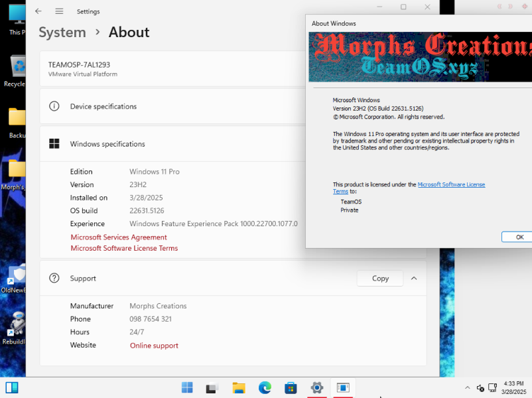532x398 pixels.
Task: Select the OS build value "22631.5126"
Action: [147, 211]
